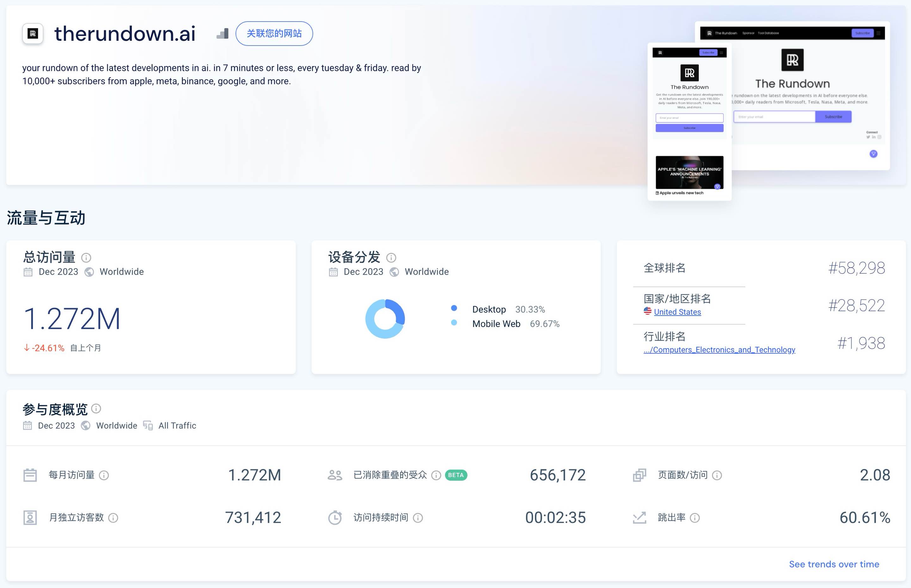The width and height of the screenshot is (911, 588).
Task: Click globe icon in 总访问量 card
Action: click(x=89, y=272)
